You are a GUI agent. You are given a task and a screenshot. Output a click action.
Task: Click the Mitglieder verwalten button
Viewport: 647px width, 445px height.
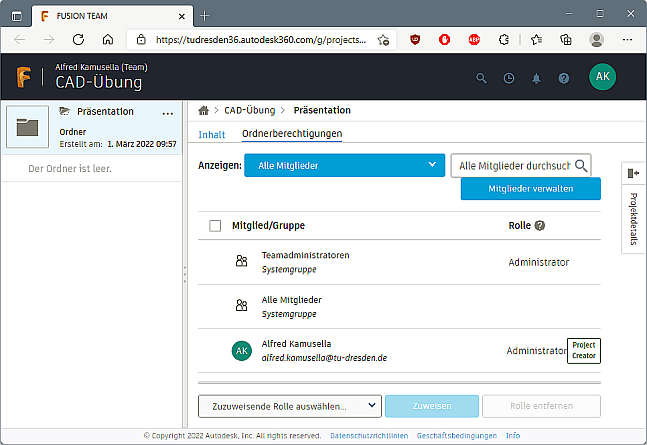(x=530, y=189)
